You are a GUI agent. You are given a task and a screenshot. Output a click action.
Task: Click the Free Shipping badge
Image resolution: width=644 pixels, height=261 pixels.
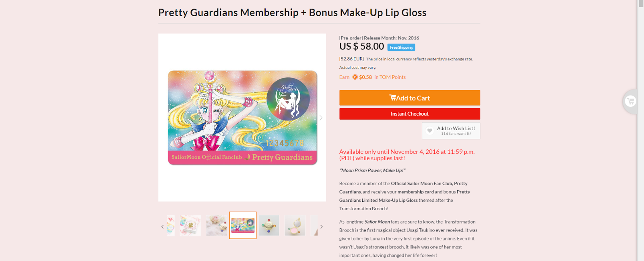(x=401, y=48)
